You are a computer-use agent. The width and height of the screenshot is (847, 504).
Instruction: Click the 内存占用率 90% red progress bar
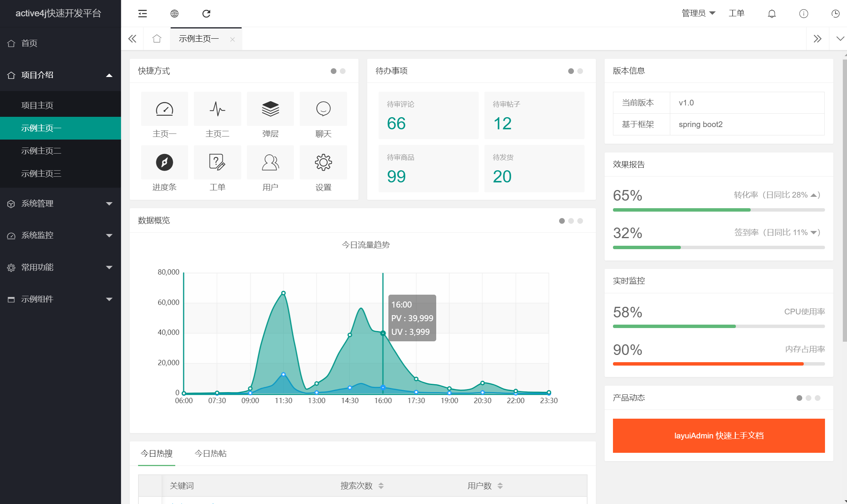[719, 364]
